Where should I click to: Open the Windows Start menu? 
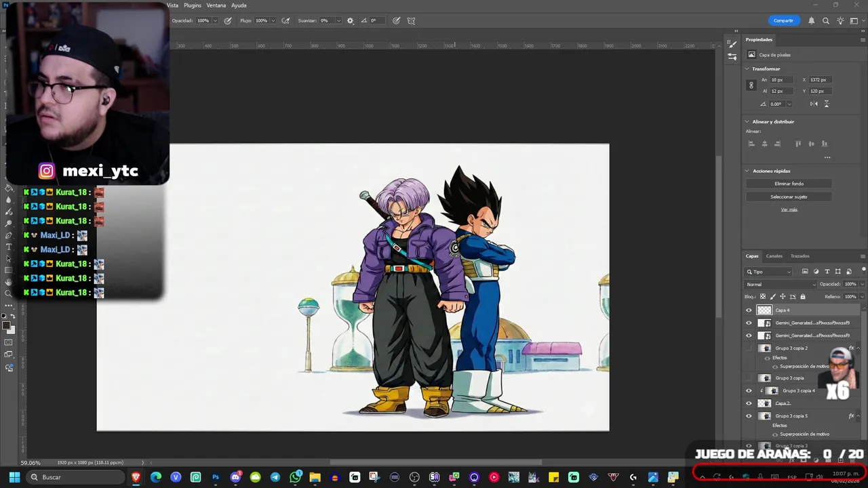14,477
